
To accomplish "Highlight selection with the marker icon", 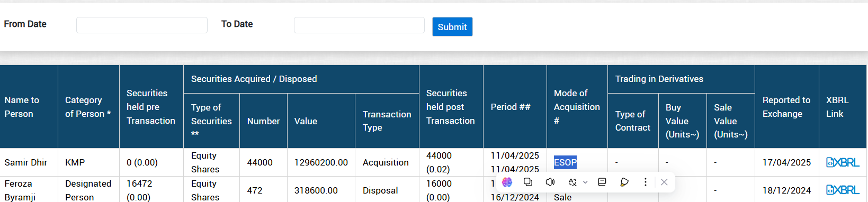I will (624, 182).
